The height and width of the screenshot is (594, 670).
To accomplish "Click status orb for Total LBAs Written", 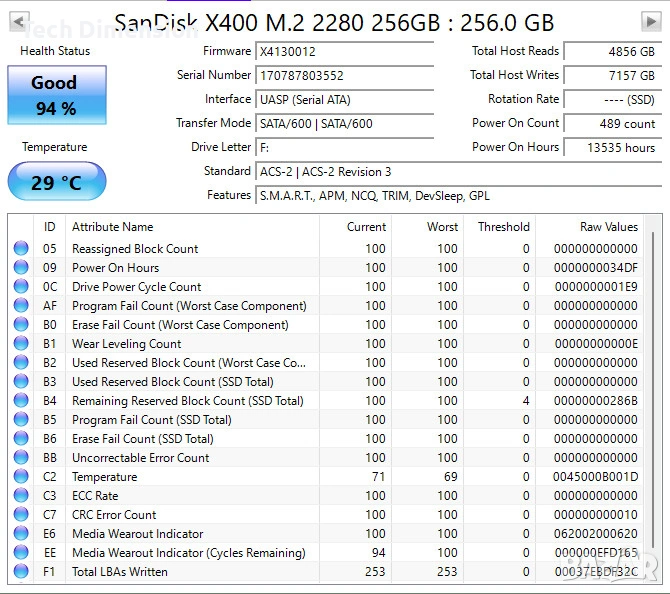I will pyautogui.click(x=21, y=572).
